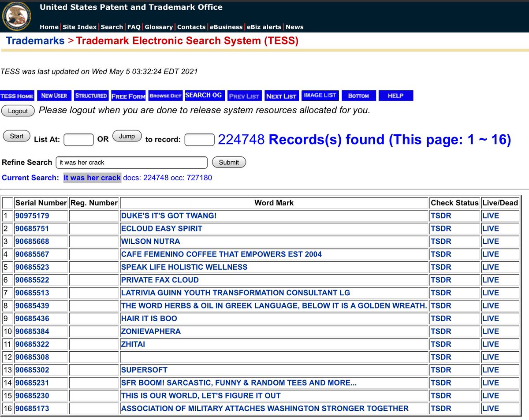Focus the to record input field
529x420 pixels.
[199, 140]
